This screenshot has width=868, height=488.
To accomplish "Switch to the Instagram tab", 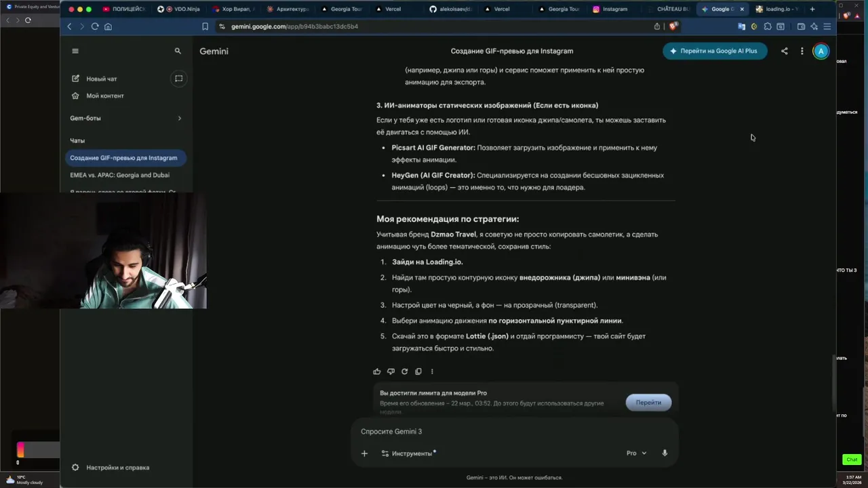I will [x=614, y=9].
